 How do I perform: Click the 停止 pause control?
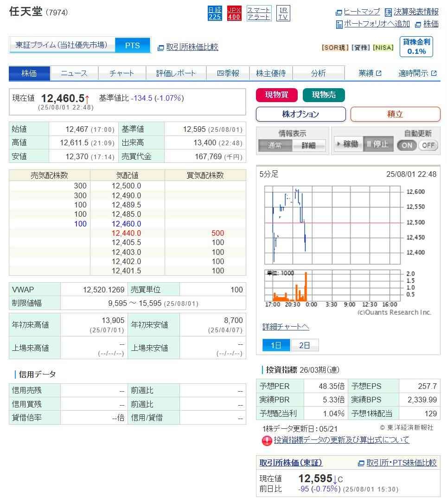(x=378, y=144)
